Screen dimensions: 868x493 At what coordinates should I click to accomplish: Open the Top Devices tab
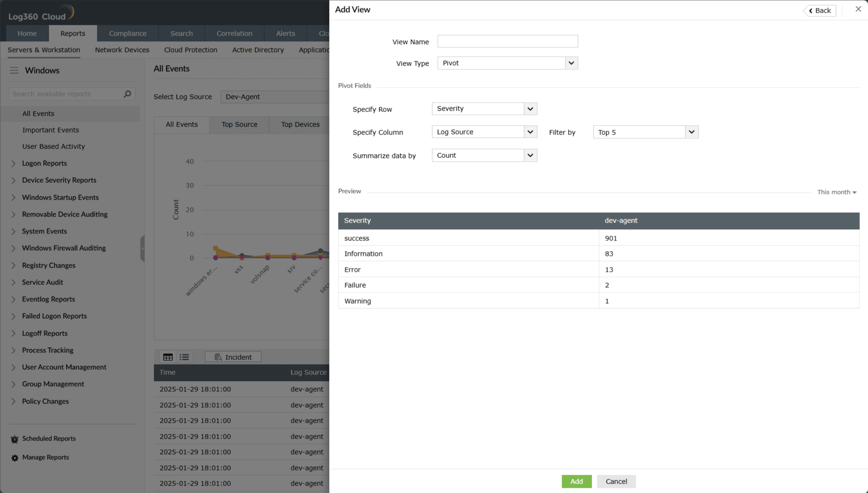click(300, 125)
